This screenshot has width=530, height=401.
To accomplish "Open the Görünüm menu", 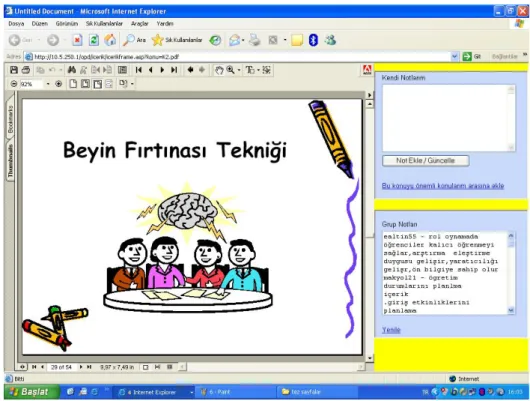I will 67,24.
